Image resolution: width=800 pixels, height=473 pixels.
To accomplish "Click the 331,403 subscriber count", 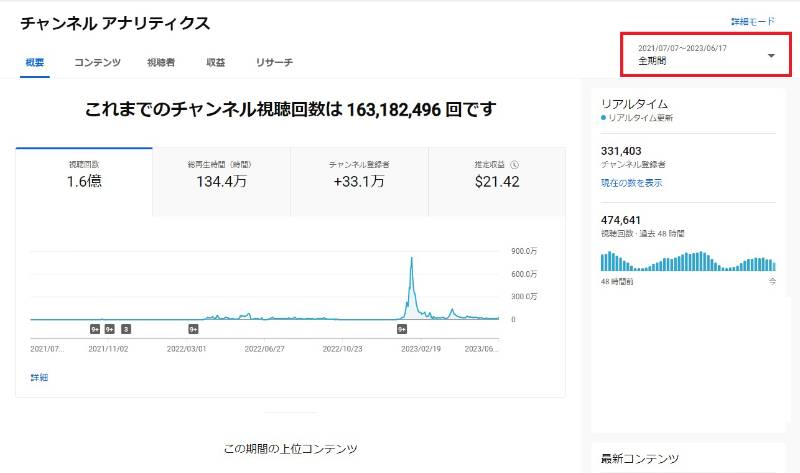I will pos(621,151).
